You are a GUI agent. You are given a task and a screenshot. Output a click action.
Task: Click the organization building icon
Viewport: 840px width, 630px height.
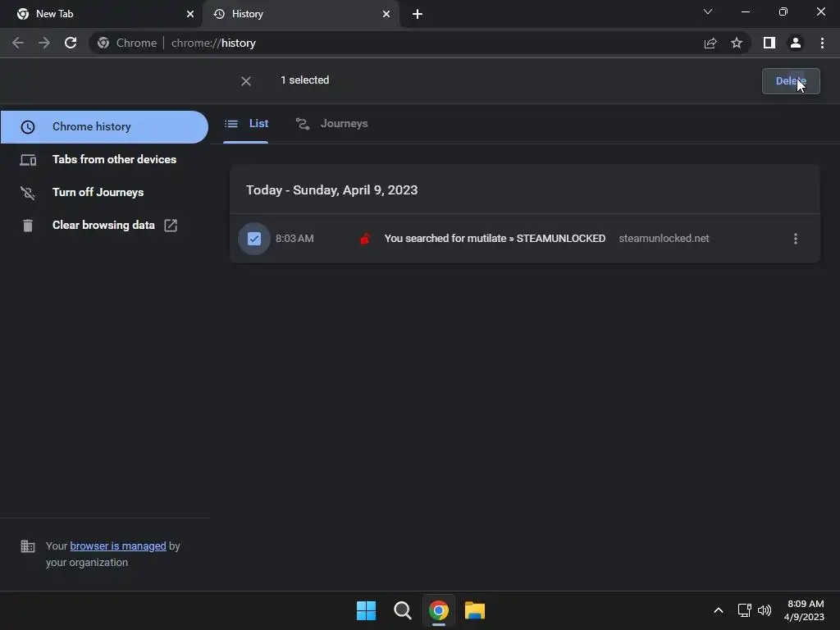(27, 546)
